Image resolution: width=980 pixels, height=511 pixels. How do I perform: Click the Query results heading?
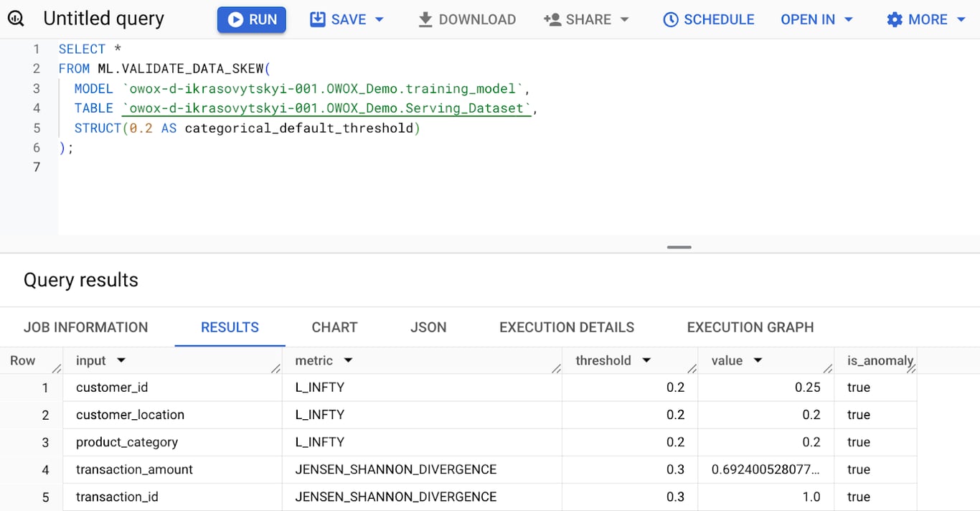click(x=81, y=280)
